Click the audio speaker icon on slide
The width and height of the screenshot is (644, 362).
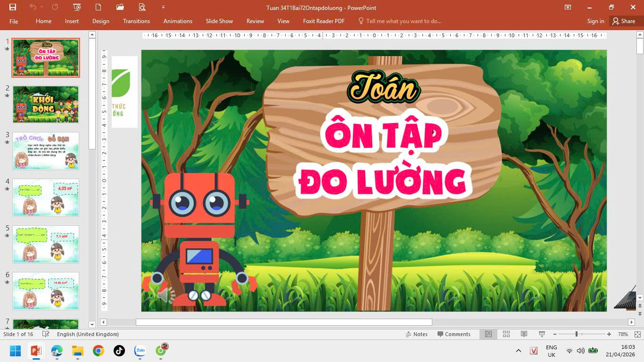click(165, 296)
